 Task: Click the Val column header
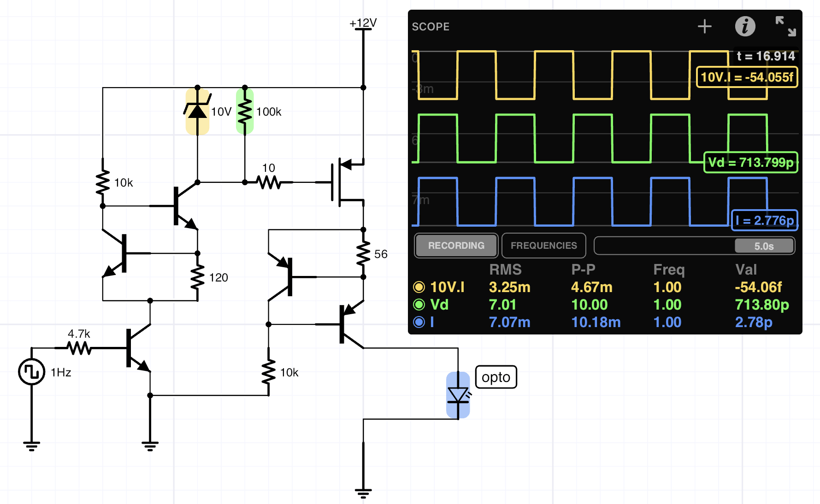[x=746, y=270]
